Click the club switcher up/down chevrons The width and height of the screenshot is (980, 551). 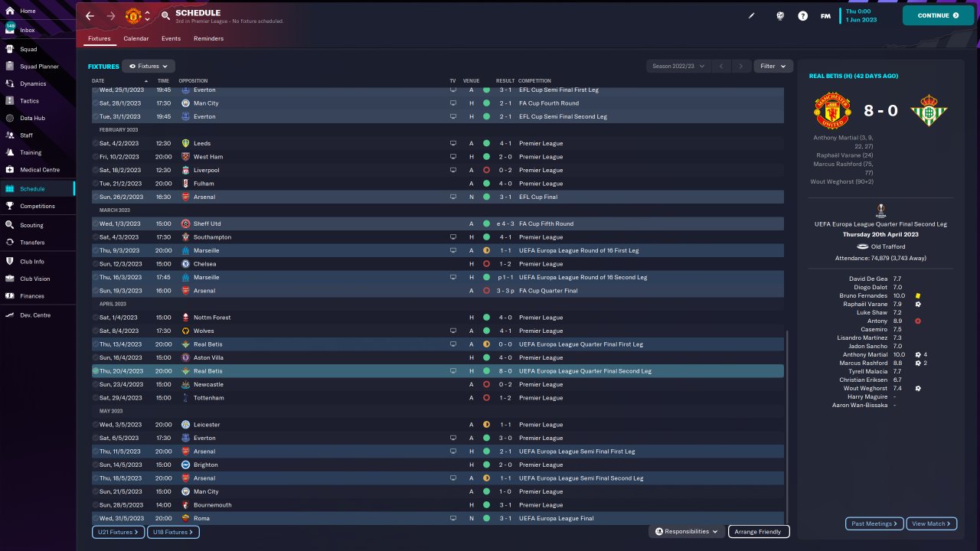point(147,16)
